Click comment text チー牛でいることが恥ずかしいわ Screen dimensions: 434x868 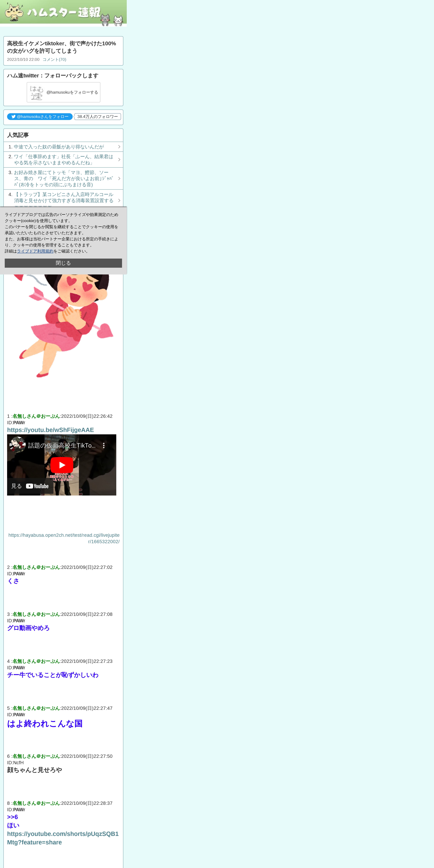click(53, 675)
